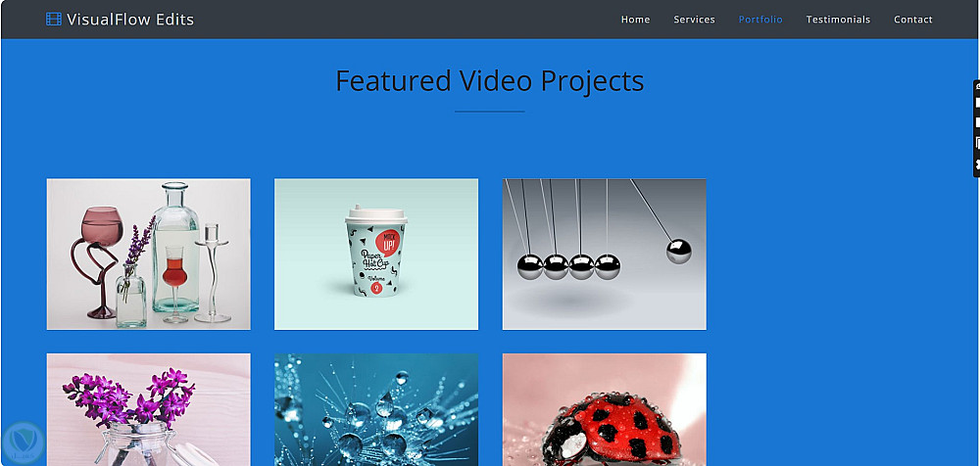The height and width of the screenshot is (466, 980).
Task: Open the Contact nav link
Action: (912, 20)
